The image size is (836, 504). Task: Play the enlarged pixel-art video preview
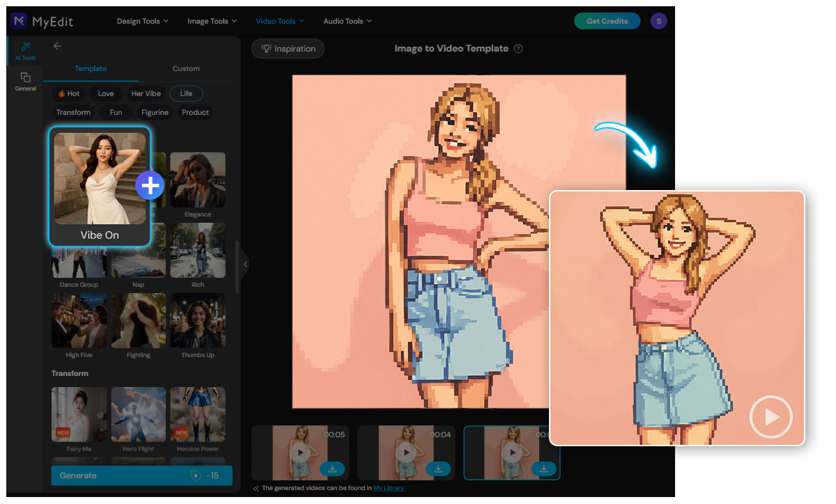pos(771,417)
